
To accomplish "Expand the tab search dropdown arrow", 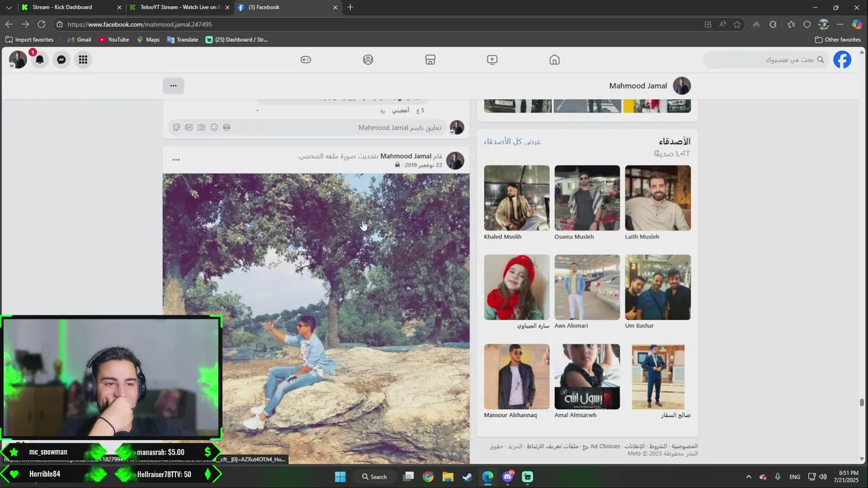I will point(8,7).
